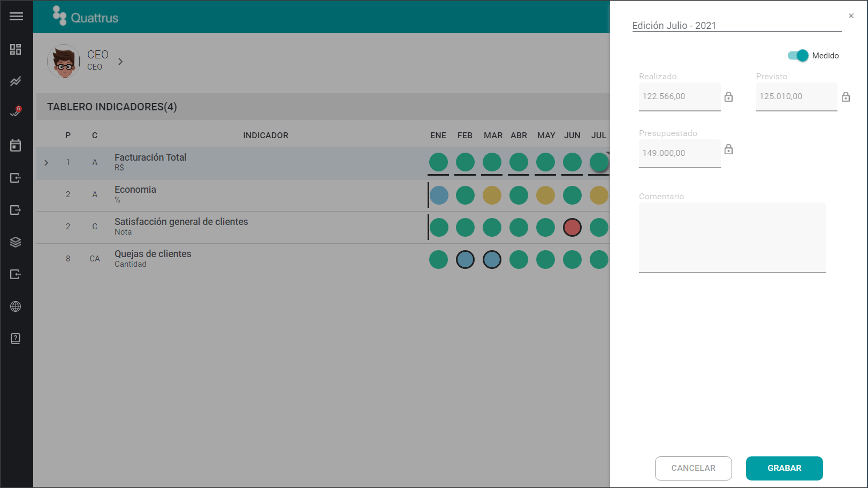Click the Quattrus logo
Image resolution: width=868 pixels, height=488 pixels.
[x=85, y=16]
